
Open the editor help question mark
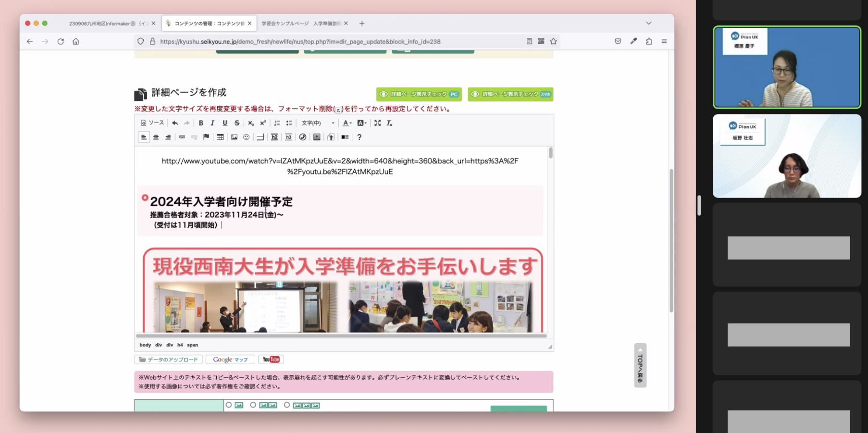[x=359, y=137]
